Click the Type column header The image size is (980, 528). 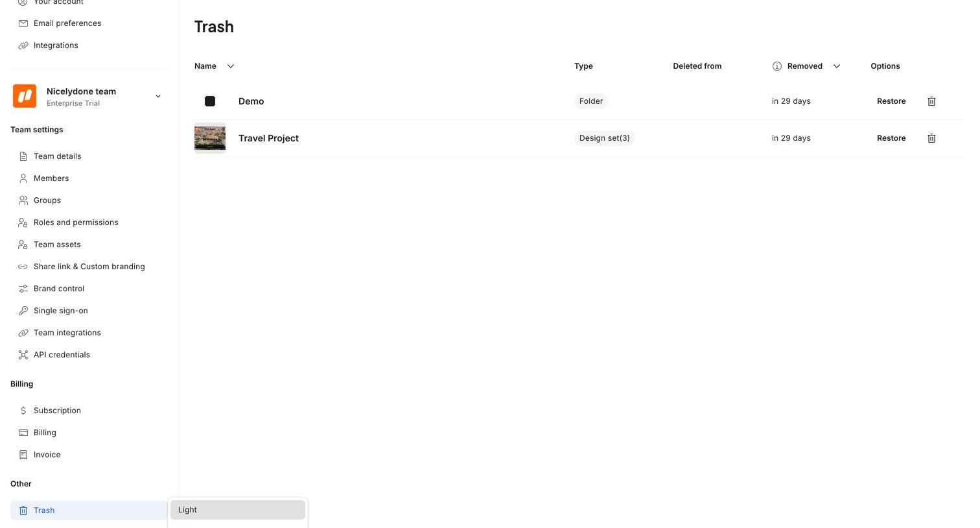point(583,66)
